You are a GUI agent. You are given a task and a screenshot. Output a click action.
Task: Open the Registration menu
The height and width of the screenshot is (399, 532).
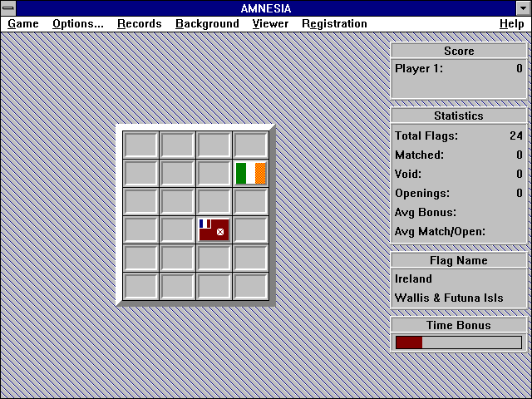click(334, 24)
